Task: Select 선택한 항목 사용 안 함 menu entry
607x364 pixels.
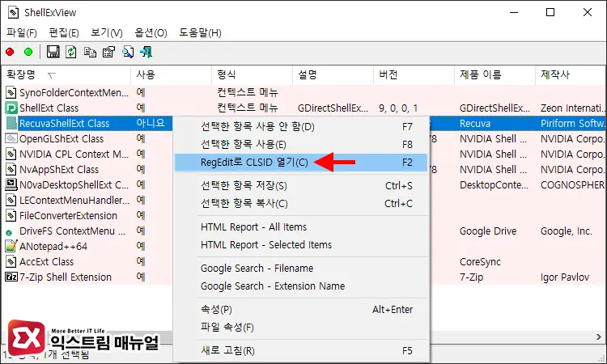Action: [257, 126]
